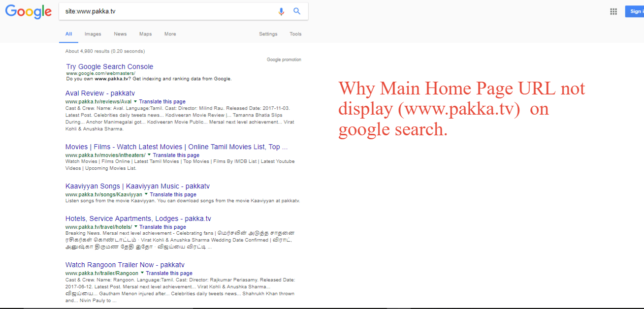Switch to the Images tab
This screenshot has height=309, width=644.
93,34
